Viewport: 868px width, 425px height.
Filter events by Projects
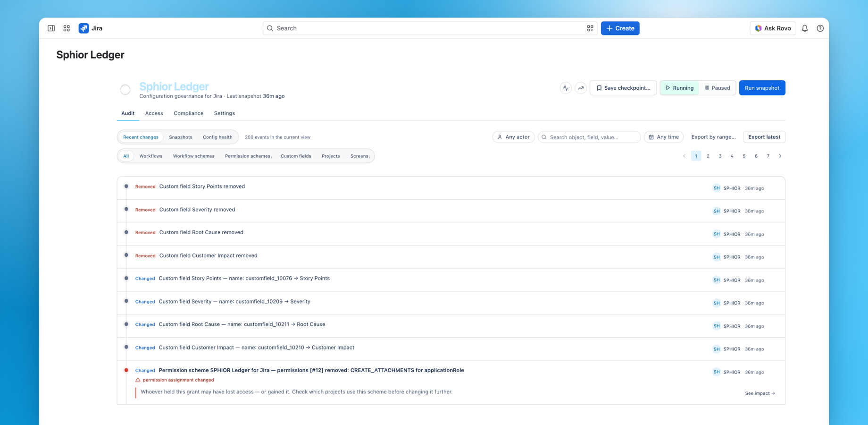click(x=331, y=156)
